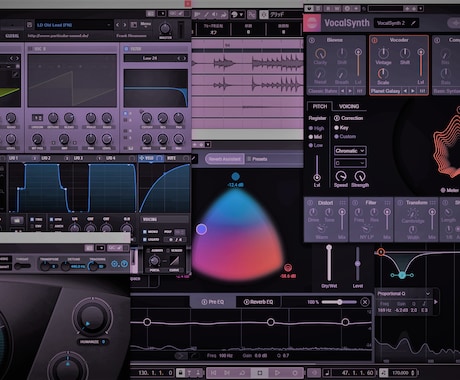Select the Low register radio button

(x=311, y=145)
